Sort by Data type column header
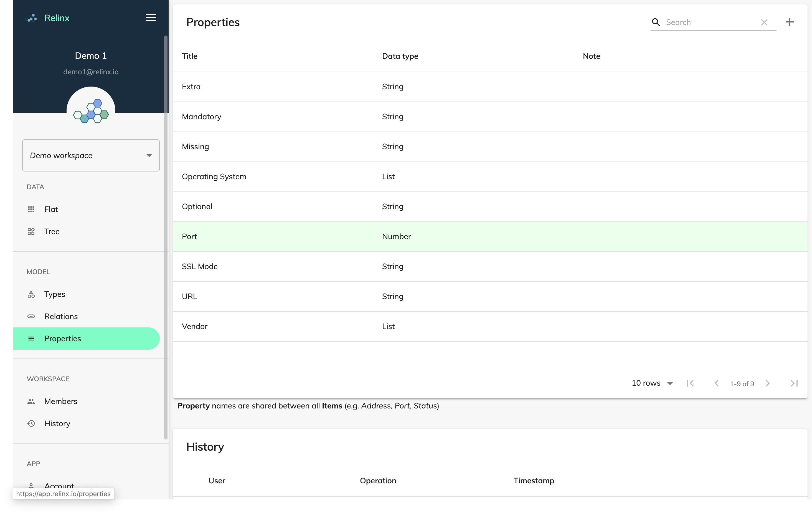The height and width of the screenshot is (515, 812). point(400,56)
